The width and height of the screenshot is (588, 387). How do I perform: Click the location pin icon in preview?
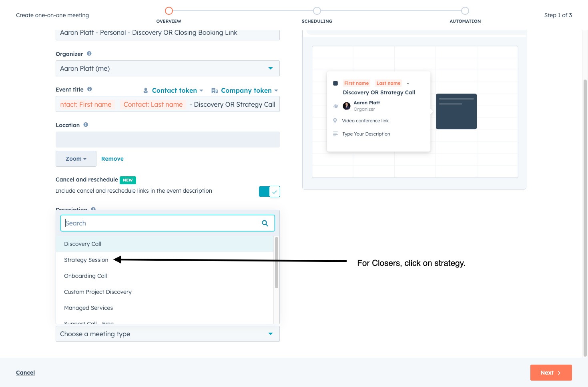[335, 120]
